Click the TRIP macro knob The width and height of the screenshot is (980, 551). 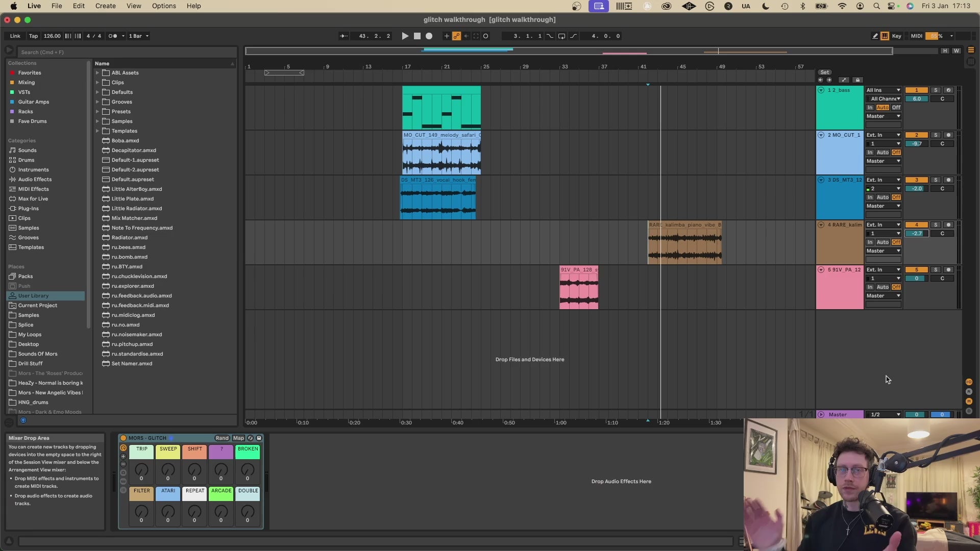pyautogui.click(x=141, y=470)
